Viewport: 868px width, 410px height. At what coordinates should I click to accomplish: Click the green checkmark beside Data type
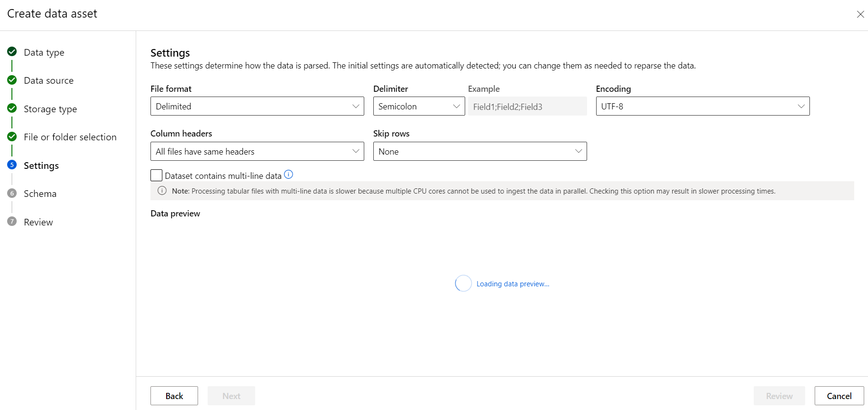point(12,52)
